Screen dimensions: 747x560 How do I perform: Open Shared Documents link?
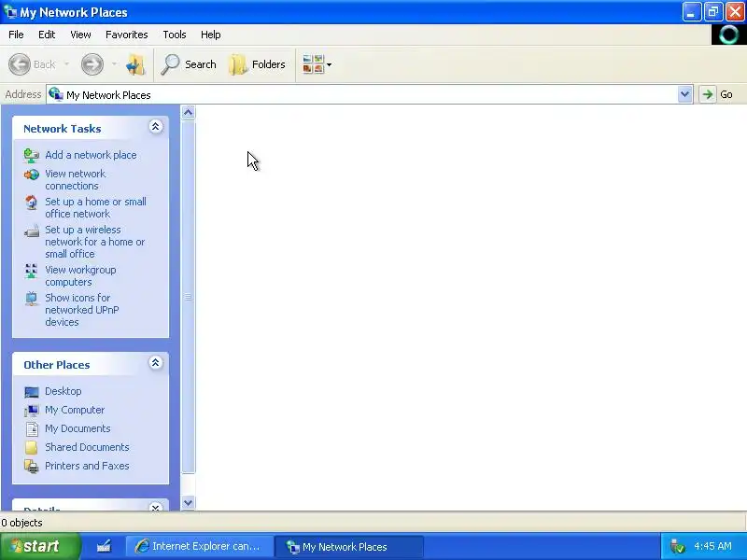(x=87, y=447)
